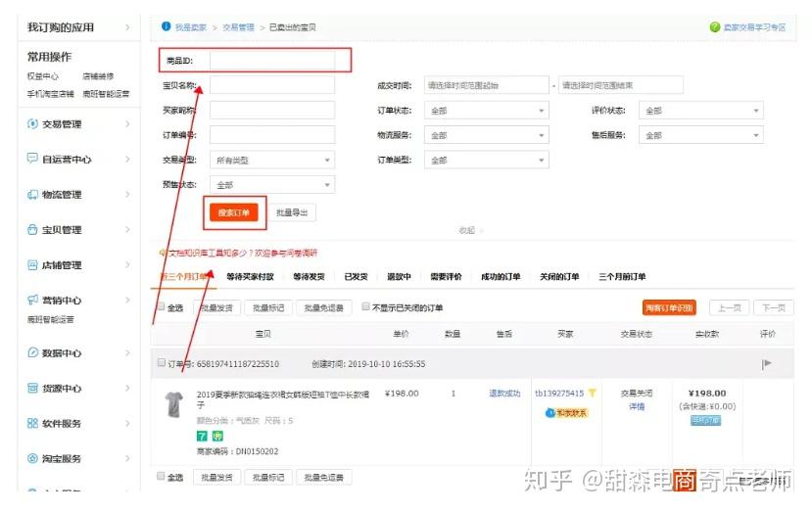Tick checkbox for order 658197411187225510

(x=161, y=362)
